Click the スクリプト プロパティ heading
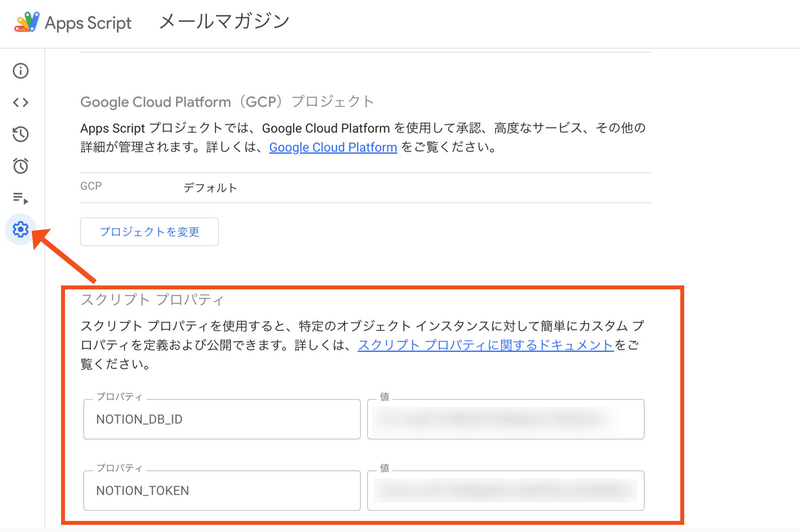The width and height of the screenshot is (800, 532). pos(152,299)
